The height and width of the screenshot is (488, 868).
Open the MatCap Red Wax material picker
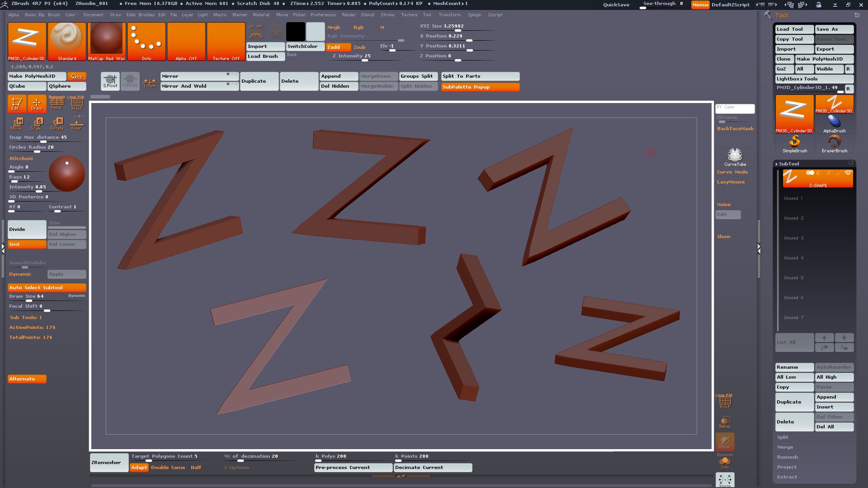(x=107, y=41)
